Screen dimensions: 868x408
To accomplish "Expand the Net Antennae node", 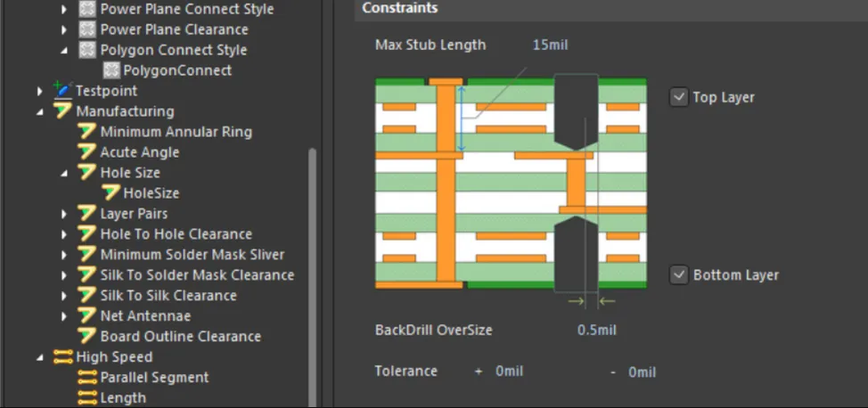I will [64, 316].
